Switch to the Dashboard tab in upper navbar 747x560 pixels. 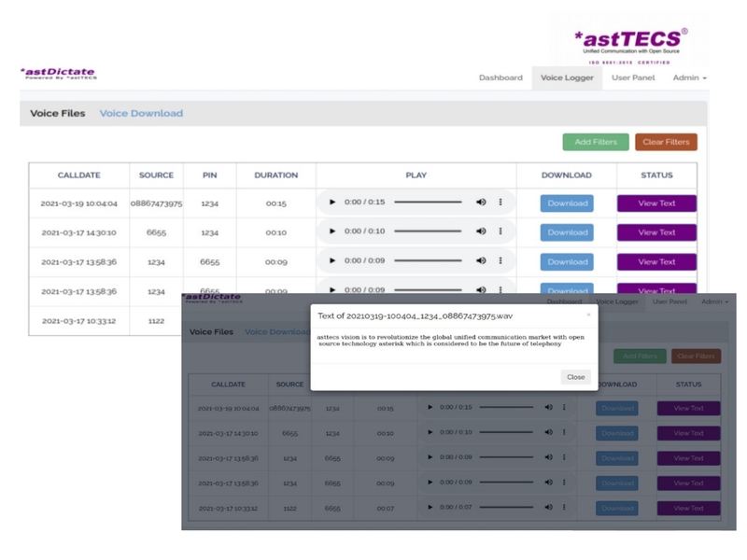click(500, 77)
